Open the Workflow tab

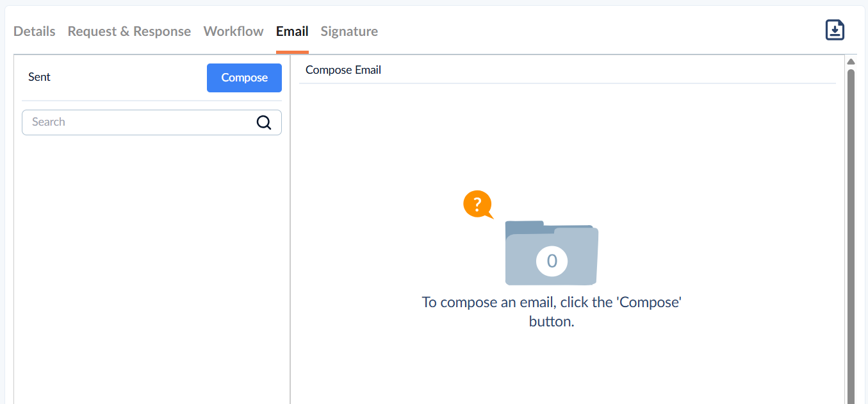click(234, 31)
